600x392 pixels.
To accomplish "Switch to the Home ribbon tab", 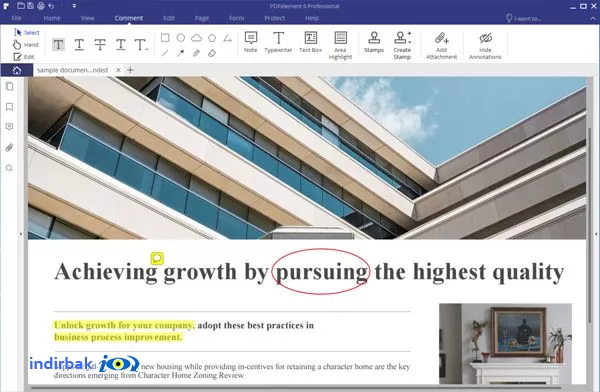I will click(x=52, y=18).
